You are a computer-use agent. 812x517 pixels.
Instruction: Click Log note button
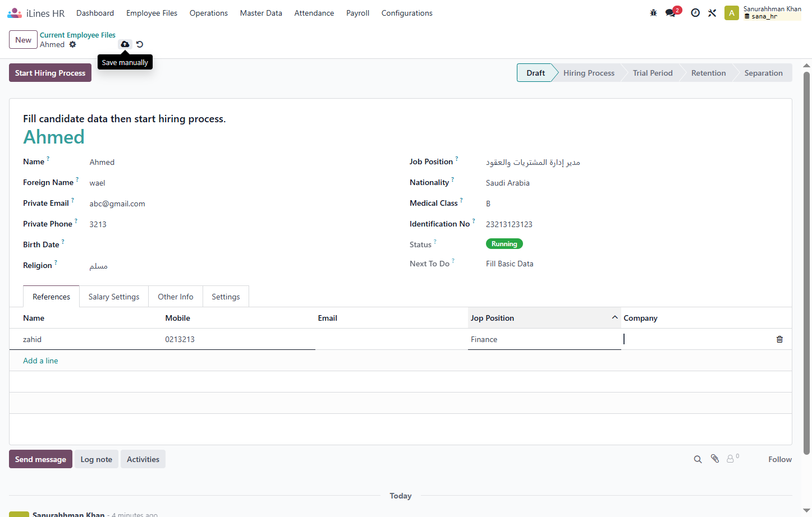[97, 459]
